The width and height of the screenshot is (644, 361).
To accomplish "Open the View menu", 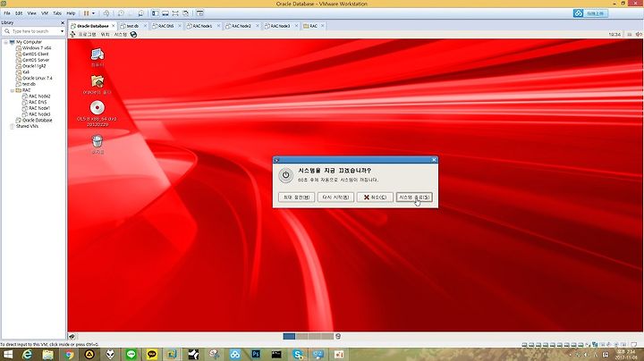I will [31, 13].
